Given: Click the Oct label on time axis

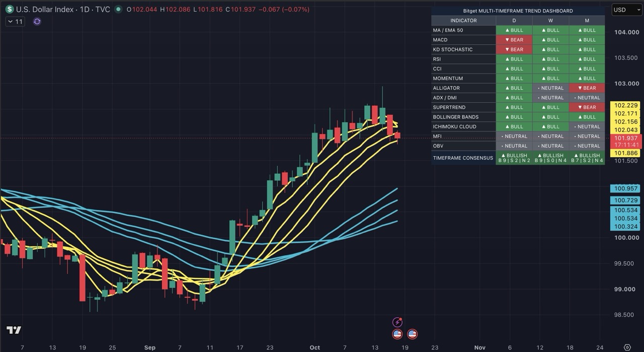Looking at the screenshot, I should [x=315, y=347].
